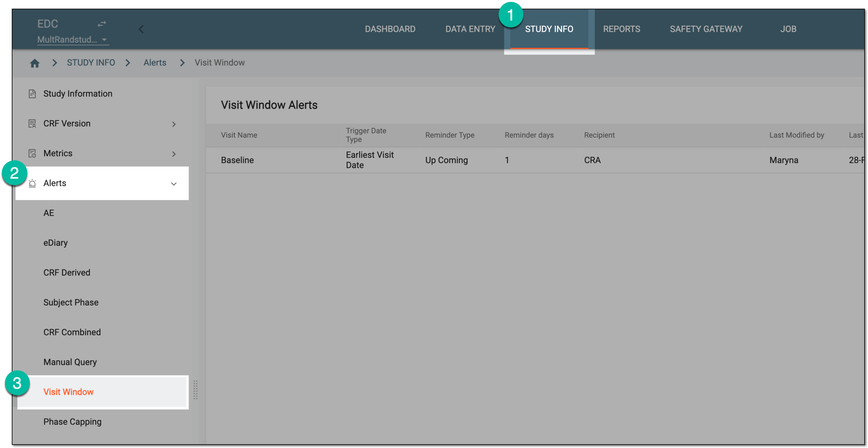Click the Trigger Date Type column header
Image resolution: width=868 pixels, height=448 pixels.
click(x=366, y=135)
